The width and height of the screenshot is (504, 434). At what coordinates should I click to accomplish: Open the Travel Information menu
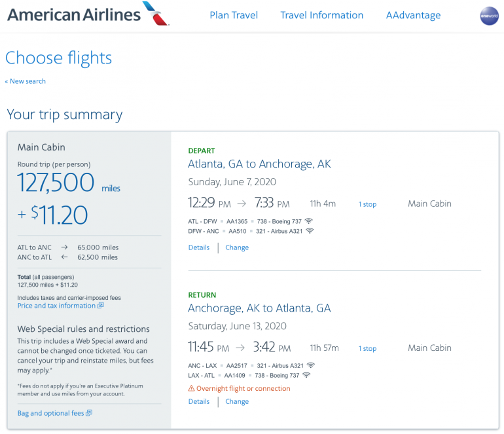pos(321,15)
